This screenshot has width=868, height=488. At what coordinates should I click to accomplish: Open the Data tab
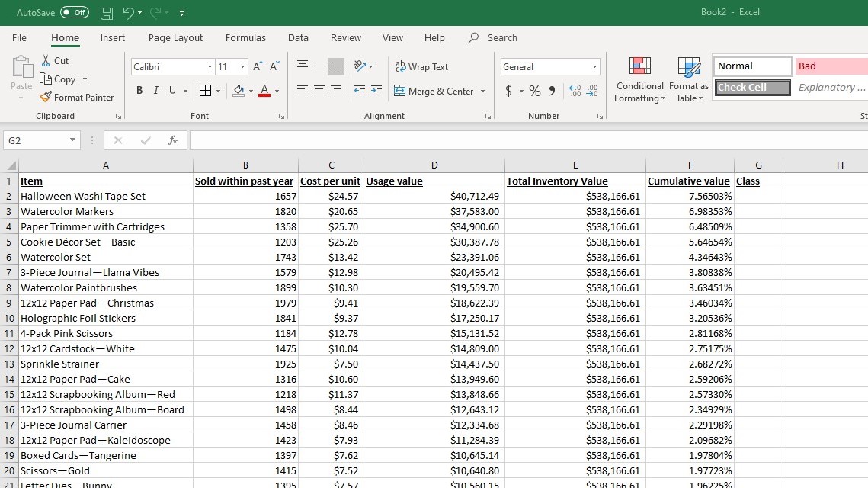pos(298,37)
